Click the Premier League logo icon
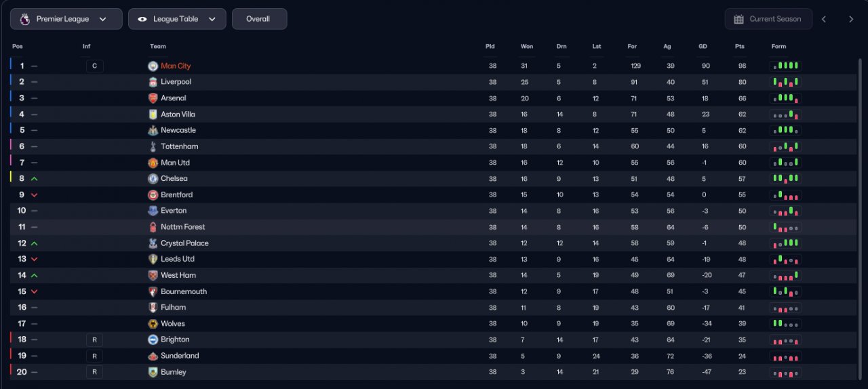 coord(25,19)
